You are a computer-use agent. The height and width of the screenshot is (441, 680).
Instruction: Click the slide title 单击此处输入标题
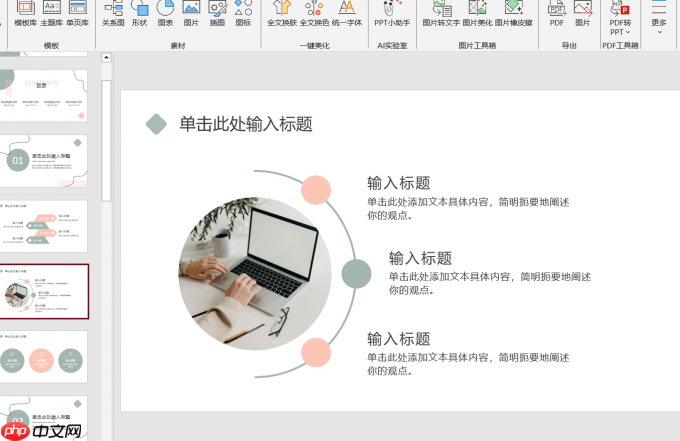click(x=246, y=124)
